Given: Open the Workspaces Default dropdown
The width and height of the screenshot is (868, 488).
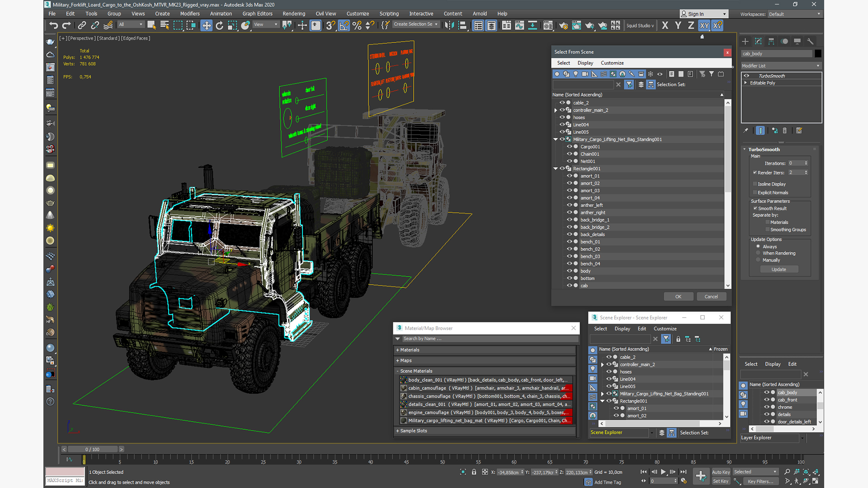Looking at the screenshot, I should [x=794, y=14].
